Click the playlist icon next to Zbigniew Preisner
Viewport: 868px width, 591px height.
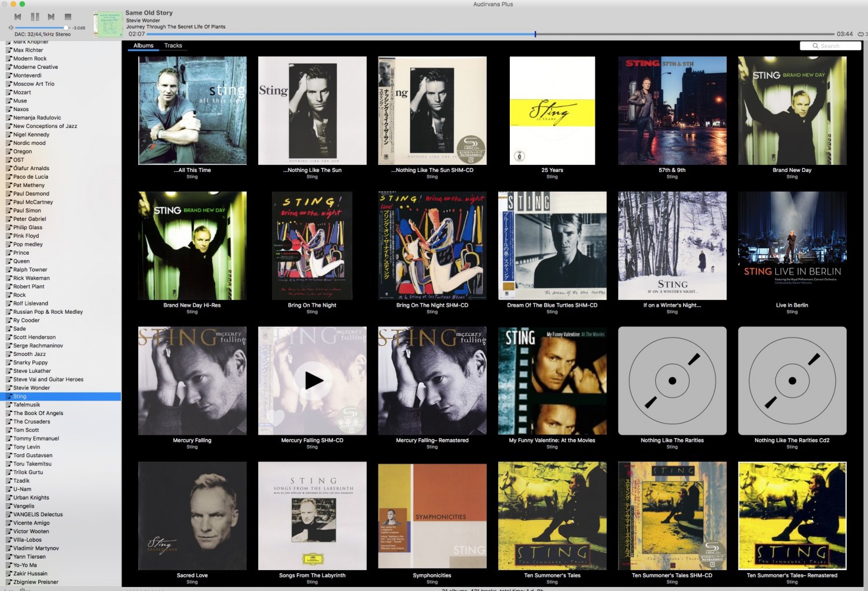tap(8, 582)
